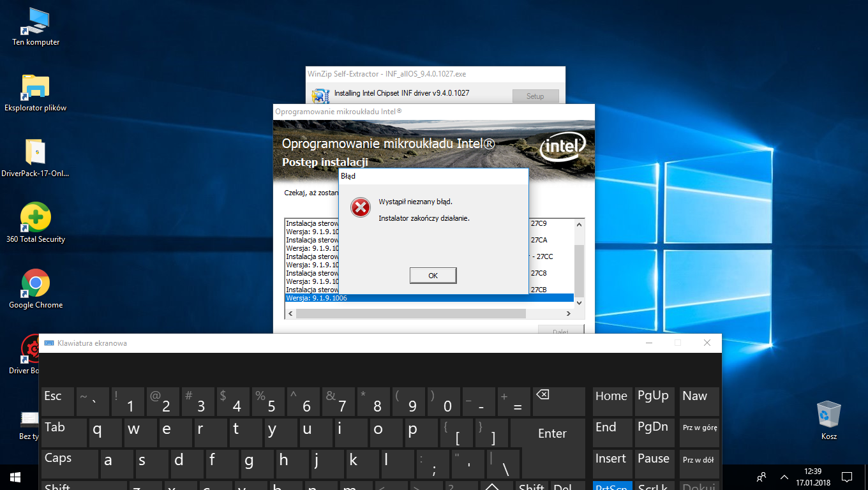Click the horizontal scrollbar thumb in the install list

point(410,314)
